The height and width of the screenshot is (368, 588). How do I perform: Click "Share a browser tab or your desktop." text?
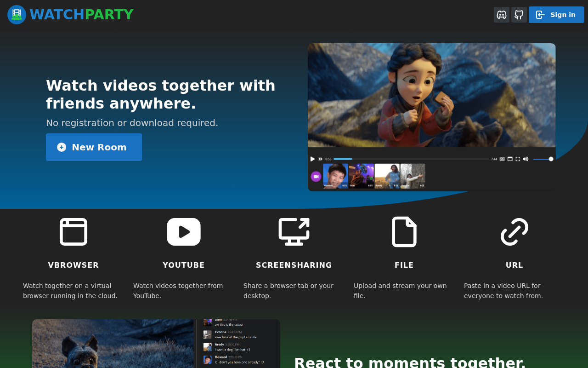click(288, 291)
